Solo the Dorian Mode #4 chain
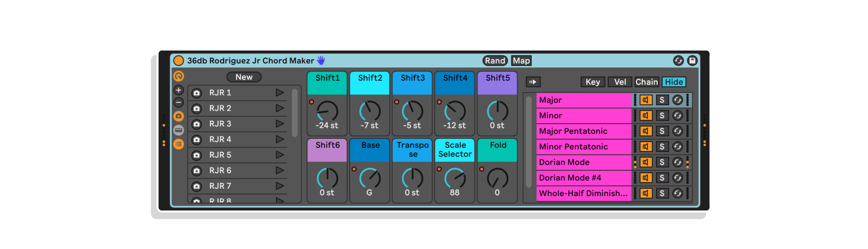The height and width of the screenshot is (249, 868). pyautogui.click(x=662, y=178)
